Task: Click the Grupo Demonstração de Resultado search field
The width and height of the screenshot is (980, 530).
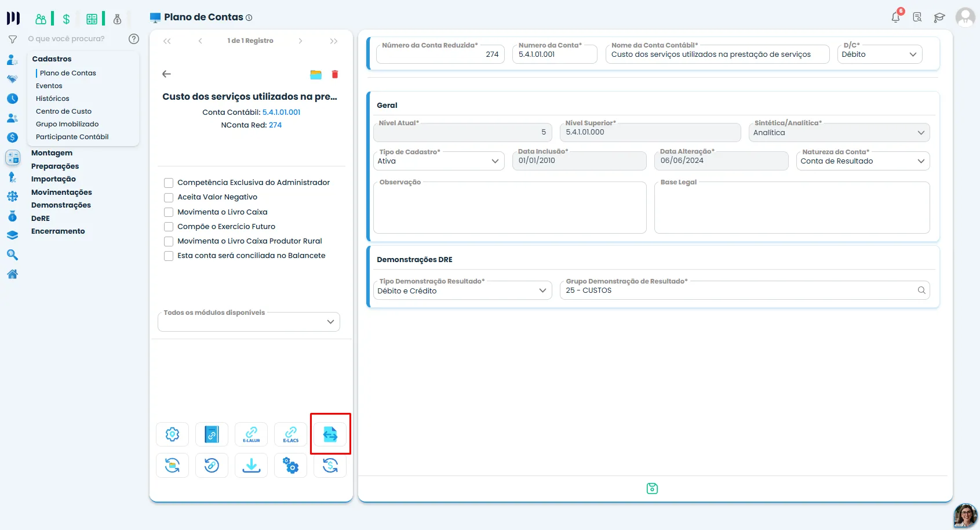Action: [745, 291]
